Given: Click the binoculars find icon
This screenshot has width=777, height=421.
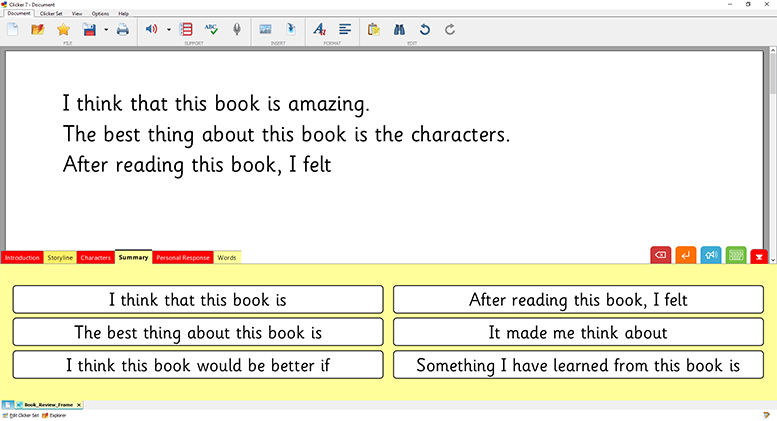Looking at the screenshot, I should click(399, 29).
